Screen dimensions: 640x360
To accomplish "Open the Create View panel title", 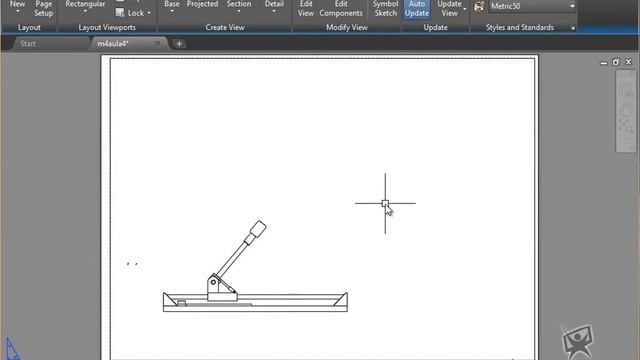I will pos(225,27).
